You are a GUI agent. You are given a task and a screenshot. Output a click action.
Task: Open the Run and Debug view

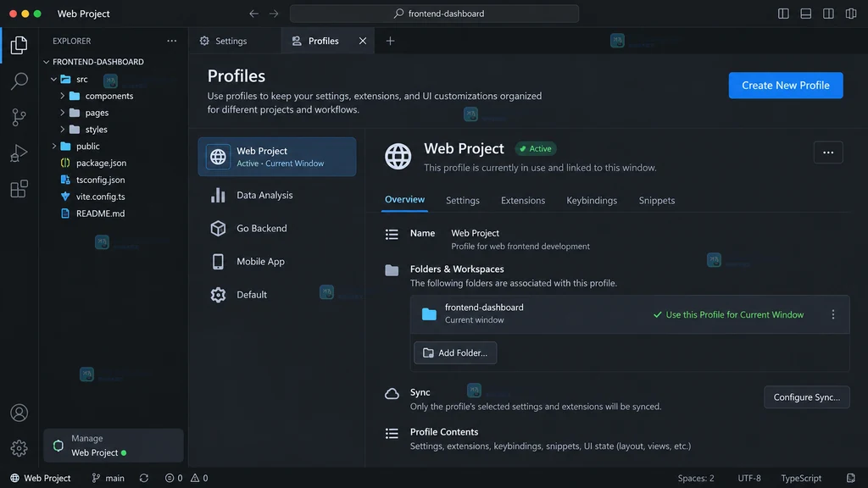click(x=19, y=152)
